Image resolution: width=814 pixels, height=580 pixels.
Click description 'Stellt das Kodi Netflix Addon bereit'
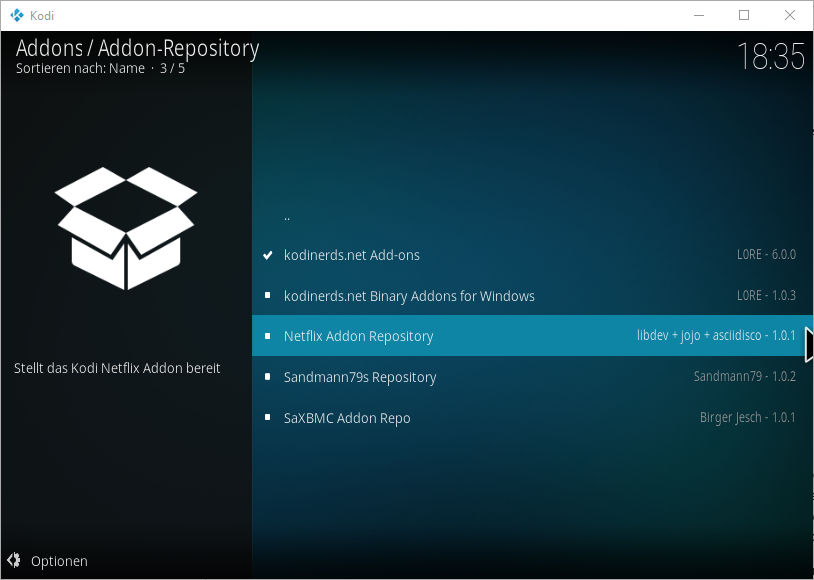(x=117, y=368)
